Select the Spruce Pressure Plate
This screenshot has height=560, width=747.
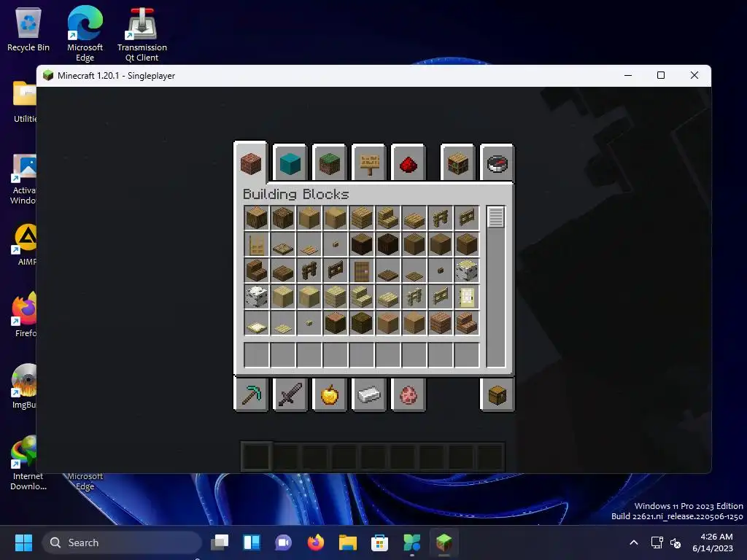pyautogui.click(x=414, y=271)
